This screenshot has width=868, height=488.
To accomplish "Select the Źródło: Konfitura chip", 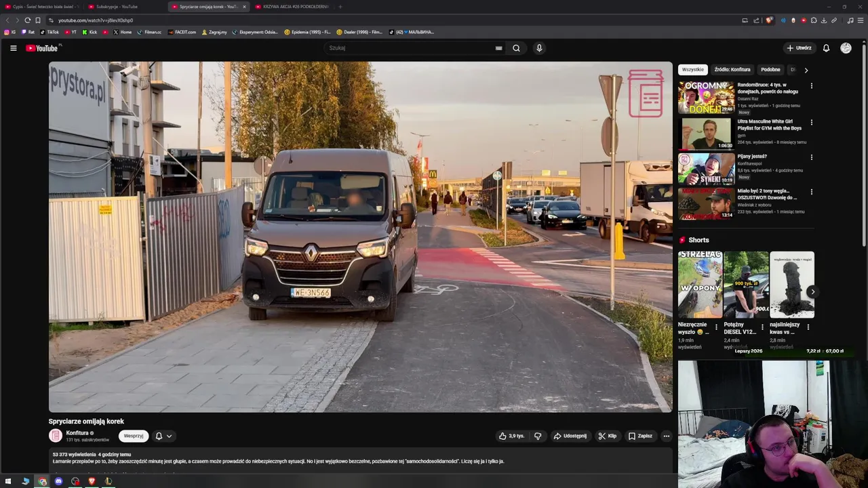I will pos(732,70).
